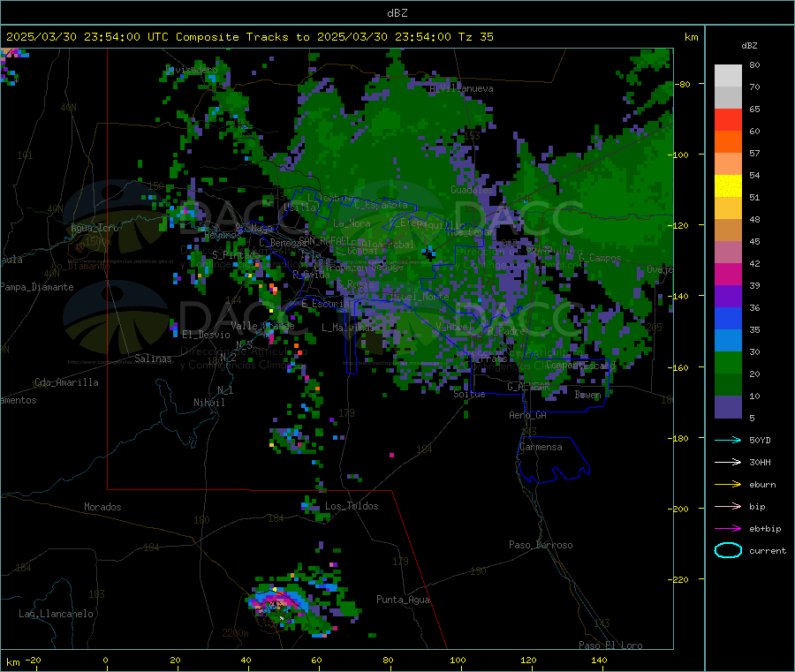Click the 'Paso_Barroso' map label
795x672 pixels.
[541, 545]
